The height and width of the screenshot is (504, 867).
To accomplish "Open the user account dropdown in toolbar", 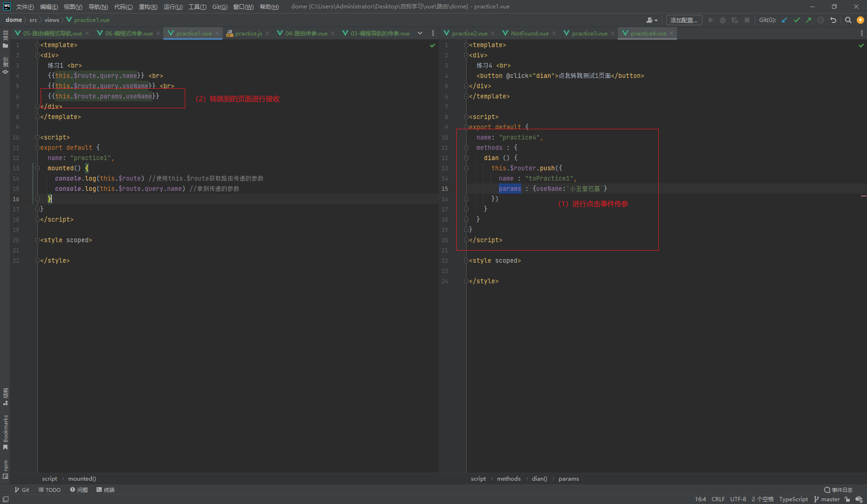I will click(x=652, y=20).
